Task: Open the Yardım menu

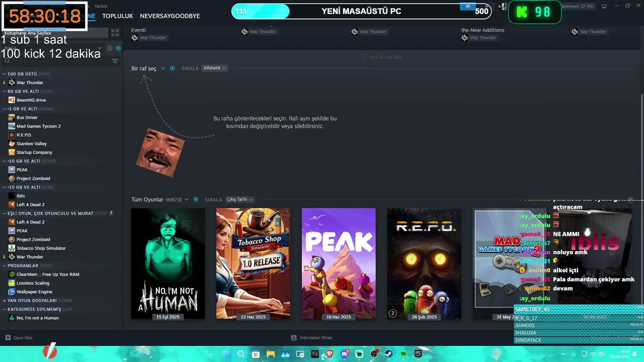Action: coord(101,6)
